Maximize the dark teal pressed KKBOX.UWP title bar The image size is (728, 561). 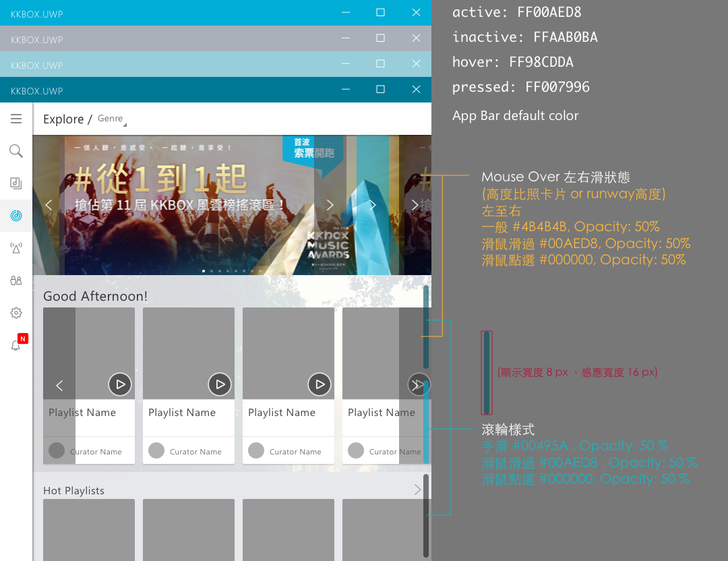click(380, 89)
